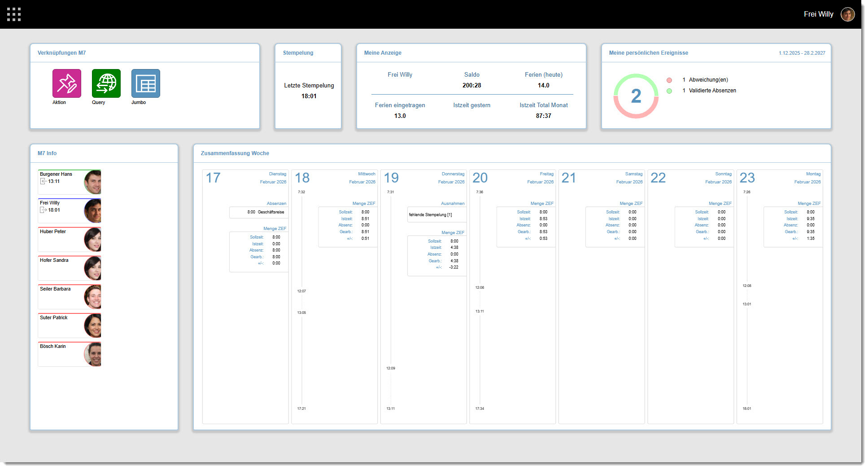The image size is (868, 469).
Task: Open the blue Jumbo table icon
Action: 146,83
